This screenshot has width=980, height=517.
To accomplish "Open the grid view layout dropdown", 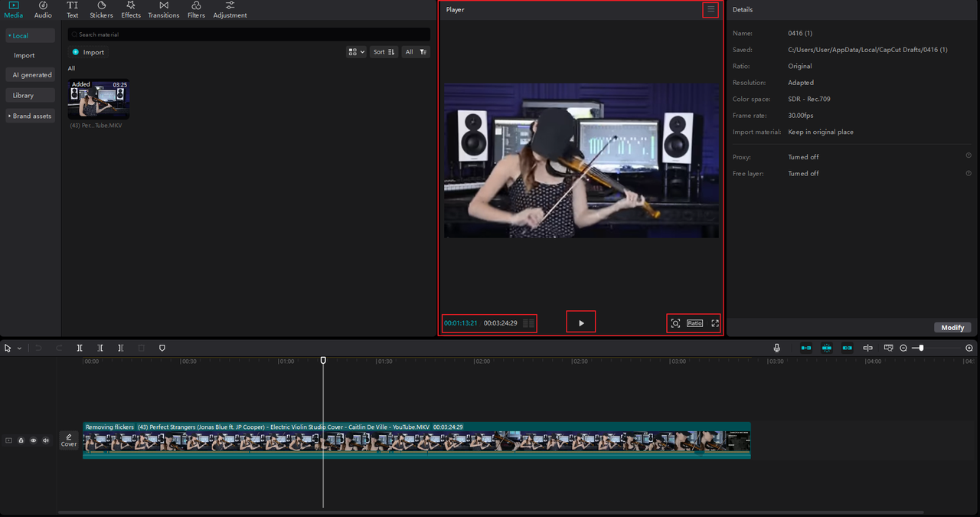I will (356, 52).
